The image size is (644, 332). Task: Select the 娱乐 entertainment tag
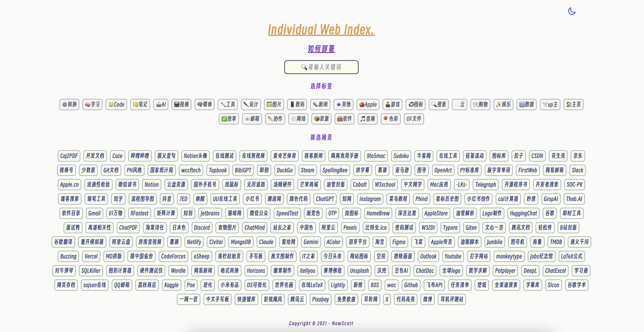click(x=504, y=105)
